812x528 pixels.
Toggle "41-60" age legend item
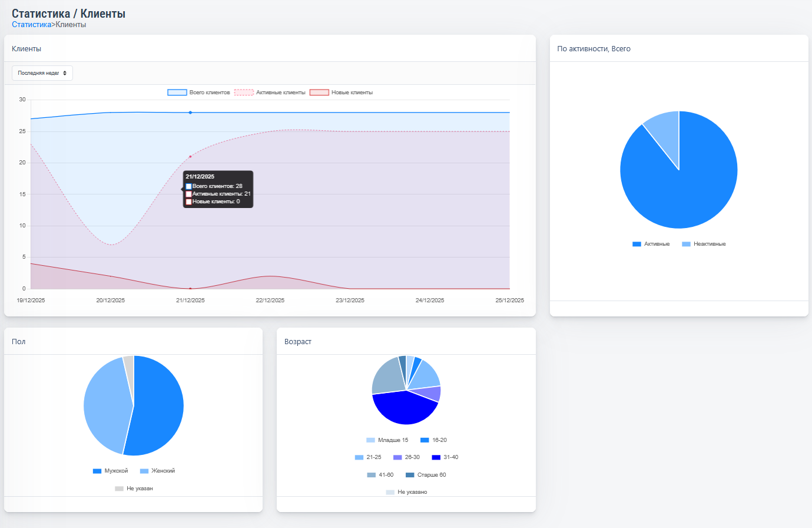click(380, 475)
